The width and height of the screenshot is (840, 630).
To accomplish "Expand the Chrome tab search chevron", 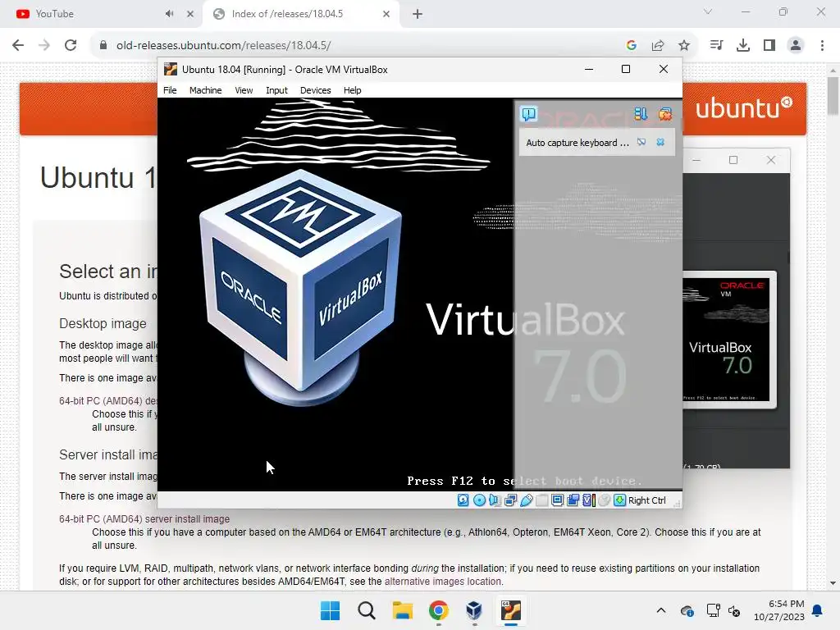I will 708,11.
